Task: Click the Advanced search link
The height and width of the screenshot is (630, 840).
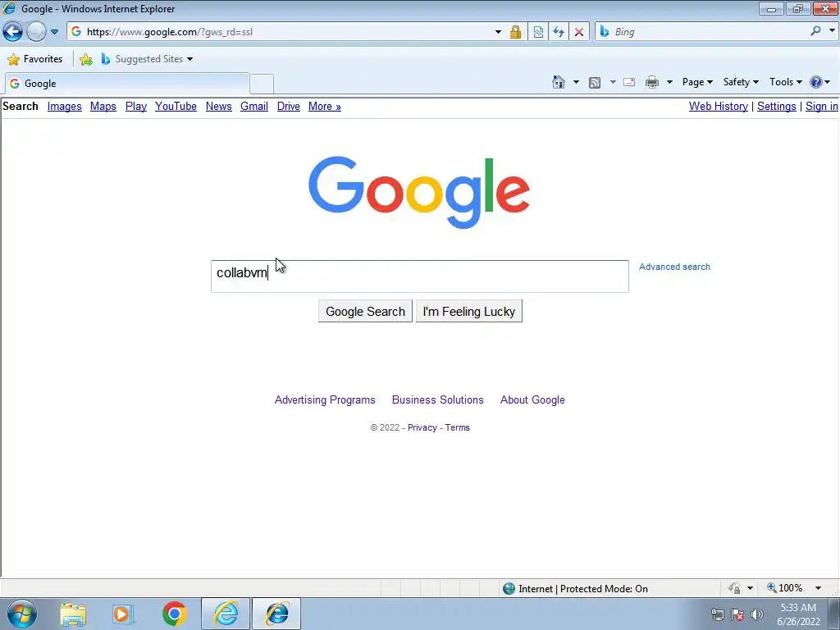Action: click(674, 267)
